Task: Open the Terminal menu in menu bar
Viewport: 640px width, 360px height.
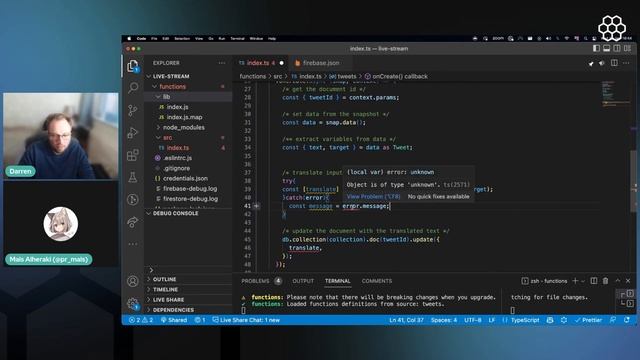Action: point(237,38)
